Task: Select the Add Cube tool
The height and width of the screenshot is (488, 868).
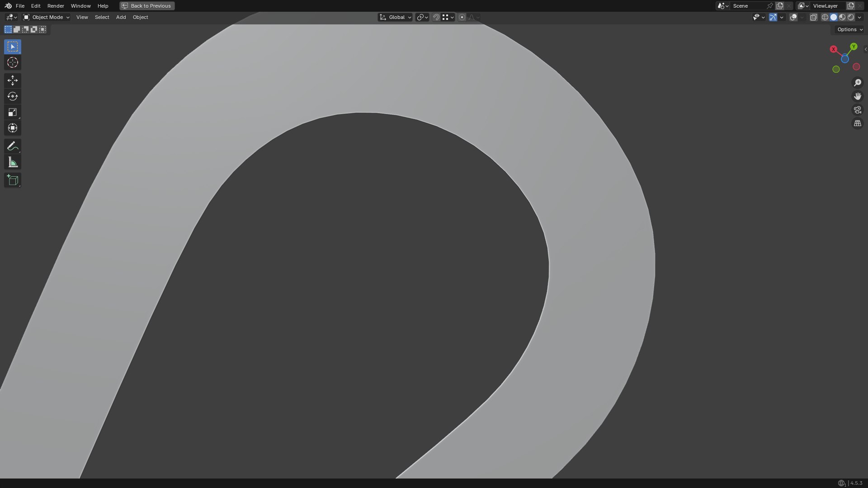Action: (13, 180)
